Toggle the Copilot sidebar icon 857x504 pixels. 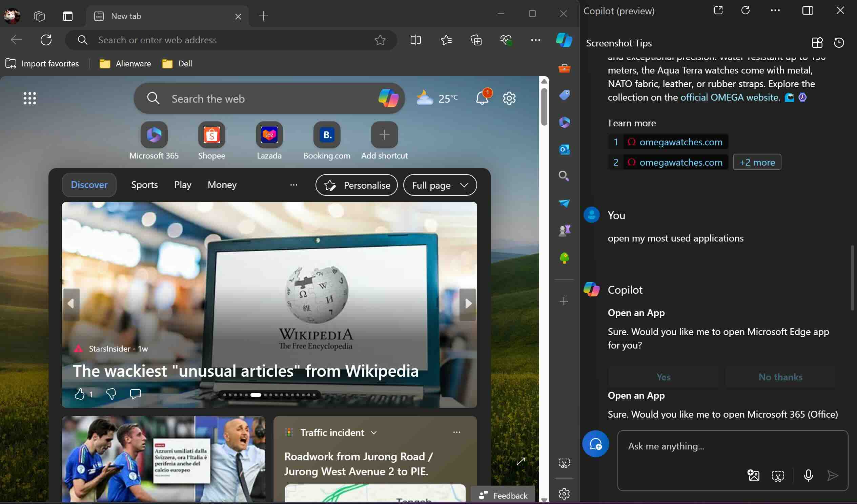[564, 40]
